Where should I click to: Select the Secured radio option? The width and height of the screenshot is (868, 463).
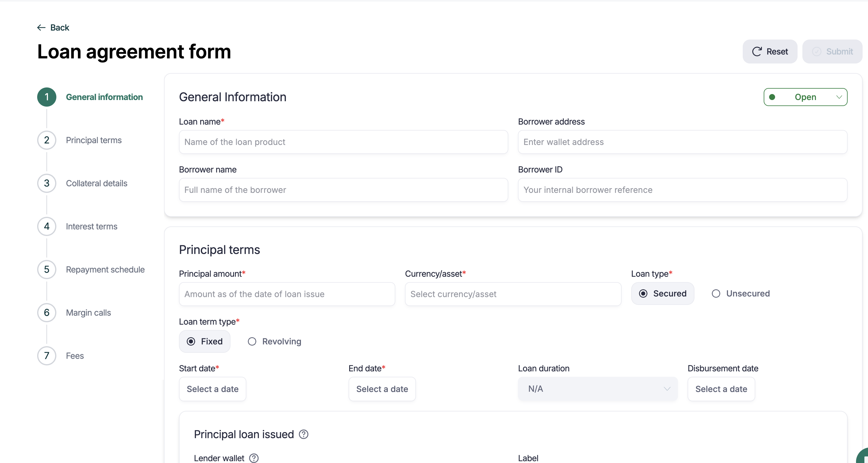(643, 293)
